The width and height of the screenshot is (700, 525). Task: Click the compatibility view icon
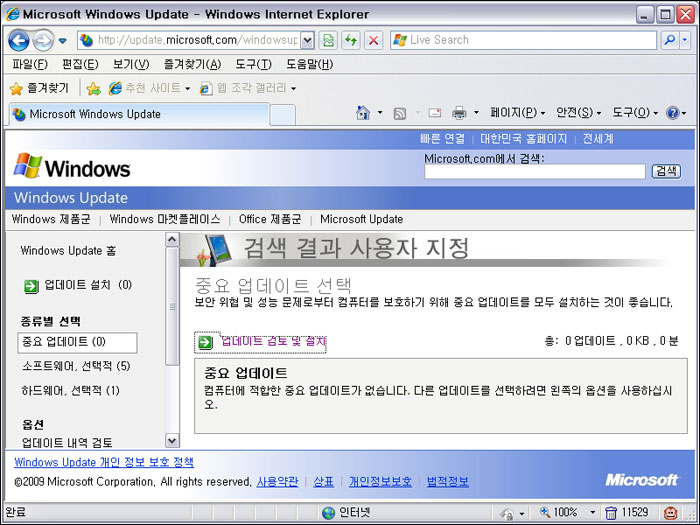click(328, 41)
